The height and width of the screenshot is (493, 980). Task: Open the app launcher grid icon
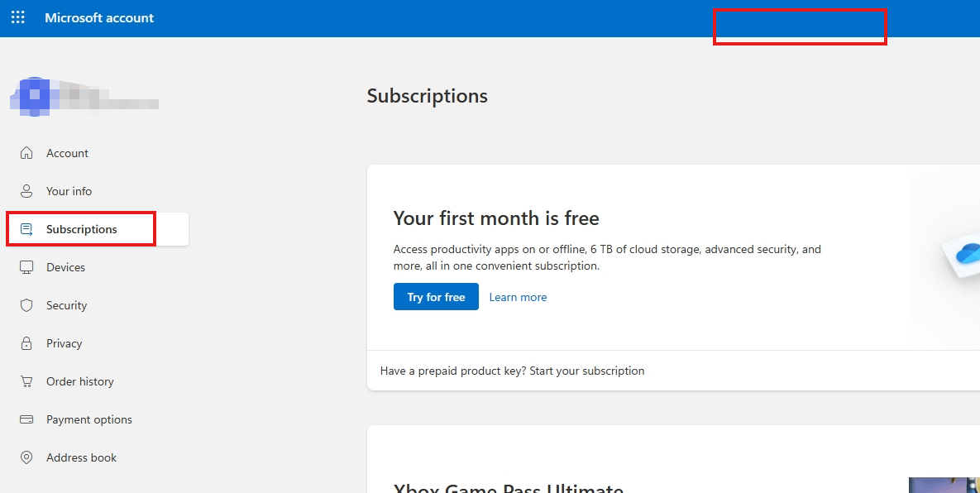pos(18,17)
